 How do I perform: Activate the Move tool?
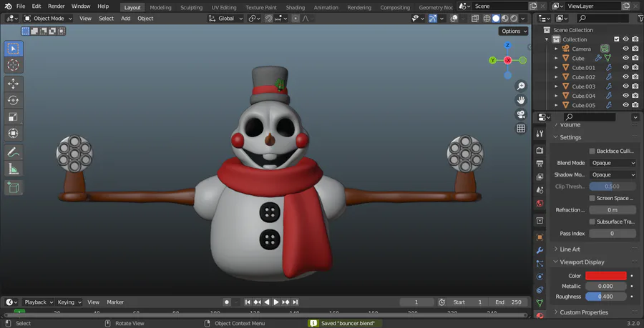13,84
